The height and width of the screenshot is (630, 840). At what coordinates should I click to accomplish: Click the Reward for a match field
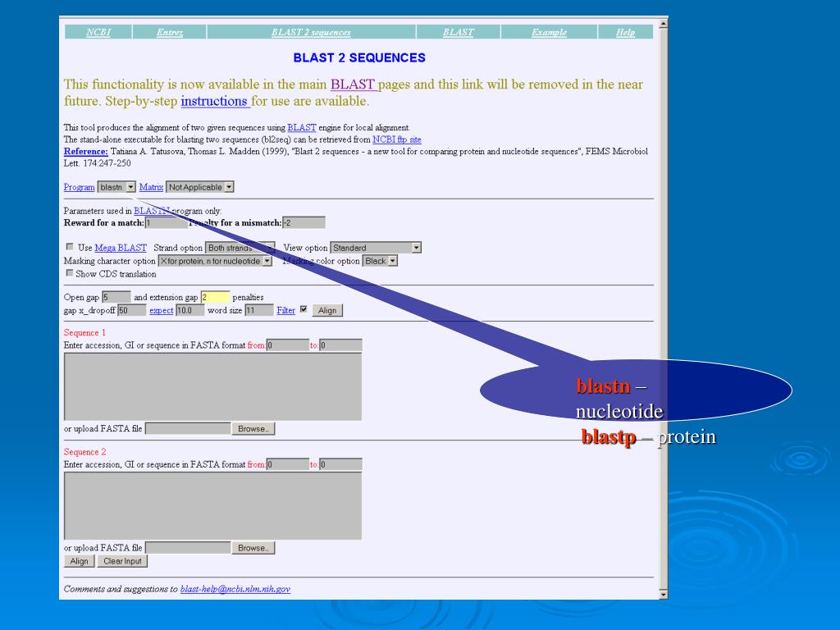[x=166, y=223]
